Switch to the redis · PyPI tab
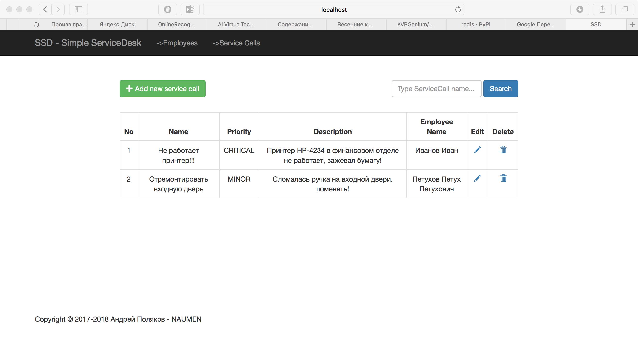638x364 pixels. tap(476, 24)
